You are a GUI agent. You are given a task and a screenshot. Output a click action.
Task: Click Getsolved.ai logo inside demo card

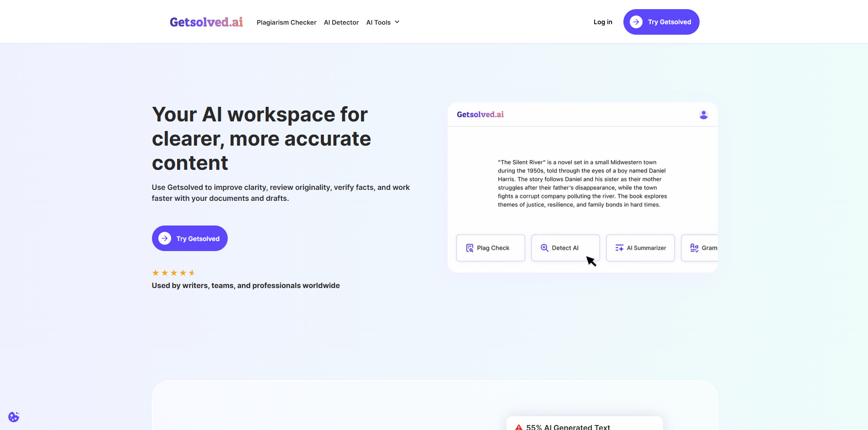point(480,115)
